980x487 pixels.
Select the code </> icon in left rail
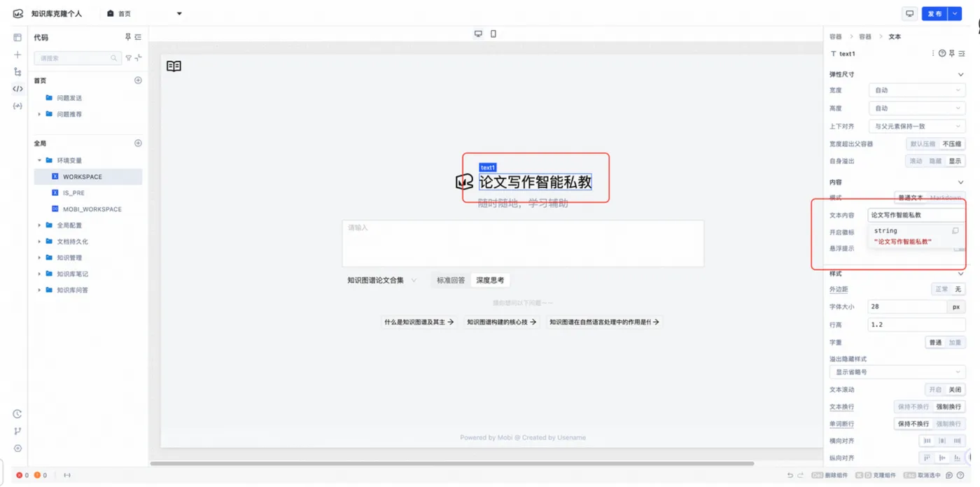[17, 89]
